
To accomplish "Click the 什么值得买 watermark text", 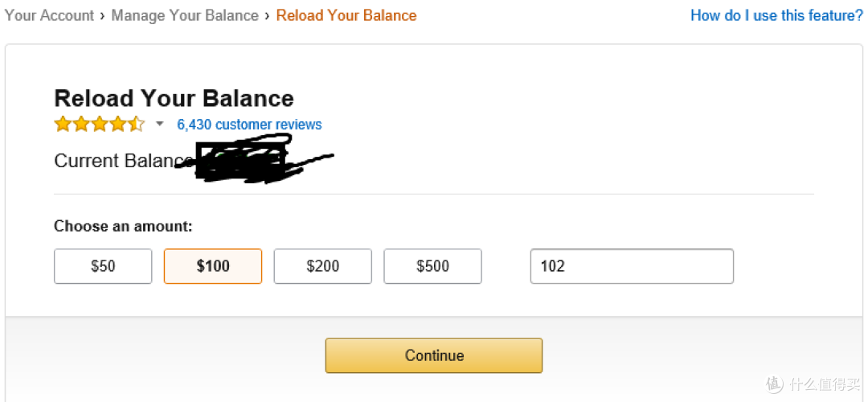I will [826, 384].
